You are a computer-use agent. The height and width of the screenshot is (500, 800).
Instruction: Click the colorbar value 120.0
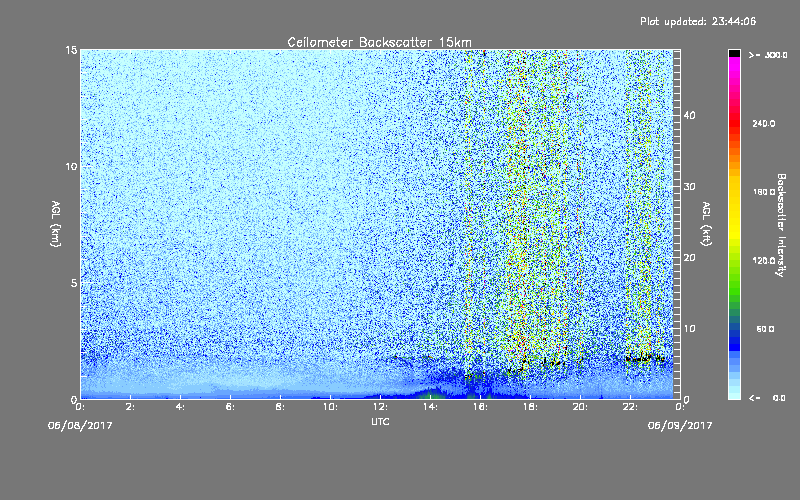(764, 260)
